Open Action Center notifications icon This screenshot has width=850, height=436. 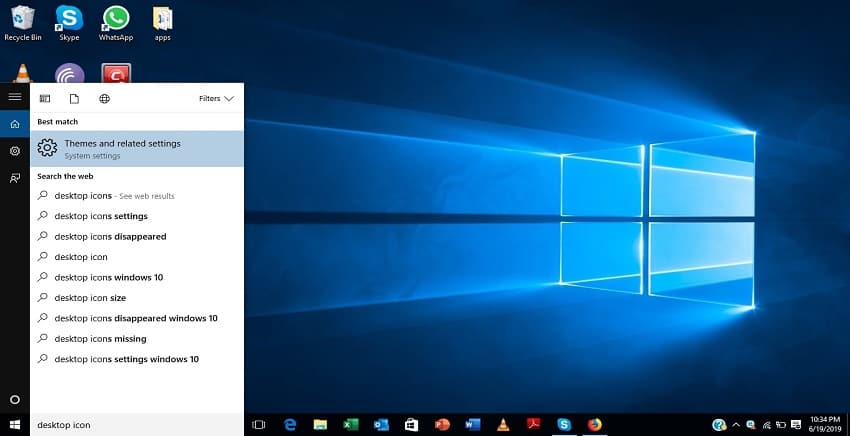click(x=796, y=425)
